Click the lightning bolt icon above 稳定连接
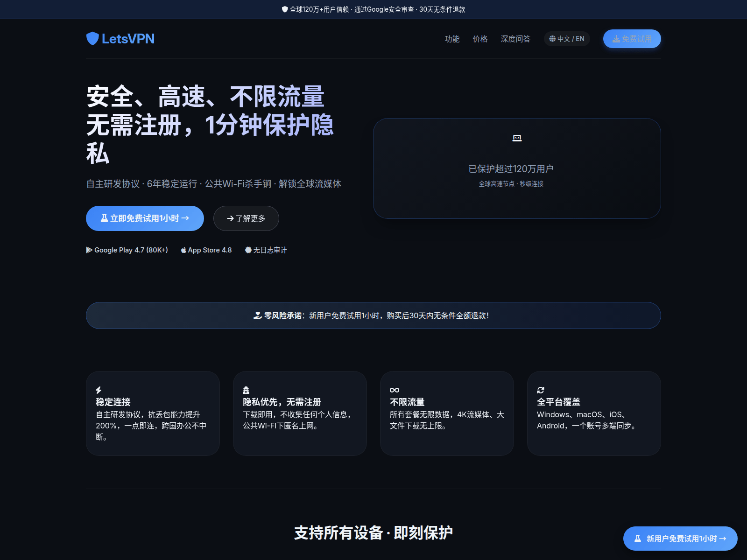Screen dimensions: 747x560 coord(99,390)
